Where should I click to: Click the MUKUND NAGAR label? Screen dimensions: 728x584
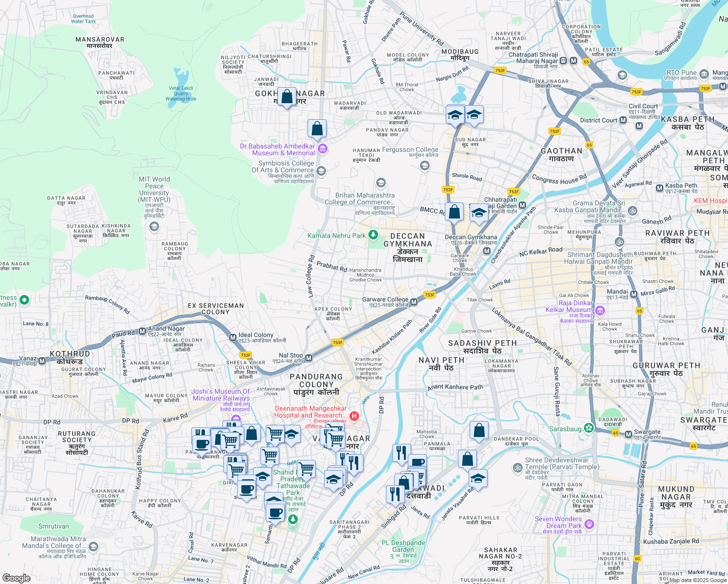pos(676,493)
